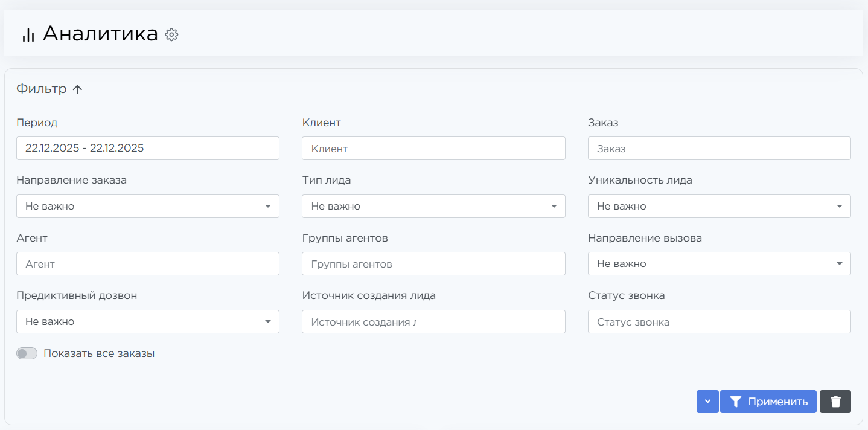Open the Направление заказа dropdown
868x430 pixels.
pyautogui.click(x=148, y=206)
